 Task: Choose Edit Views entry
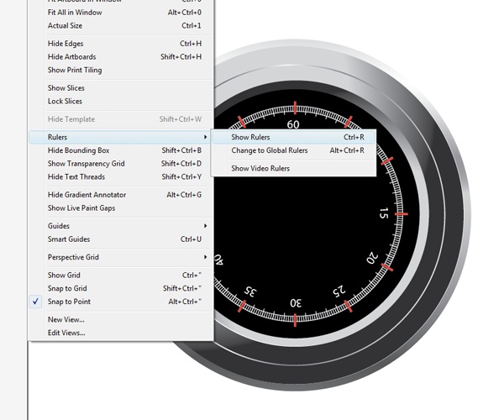(x=121, y=333)
